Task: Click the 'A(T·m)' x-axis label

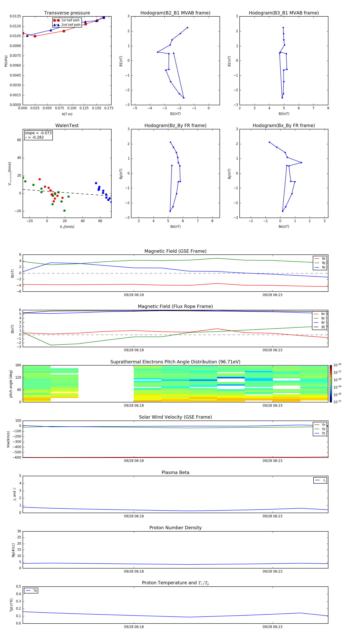Action: pyautogui.click(x=67, y=114)
